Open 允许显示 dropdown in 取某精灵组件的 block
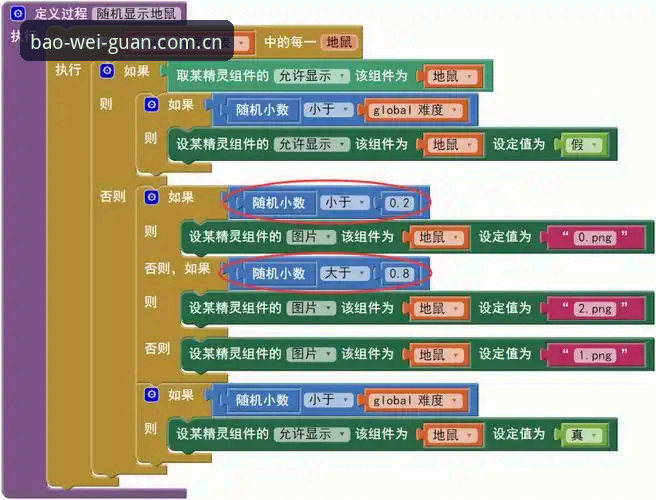This screenshot has width=656, height=500. tap(312, 76)
